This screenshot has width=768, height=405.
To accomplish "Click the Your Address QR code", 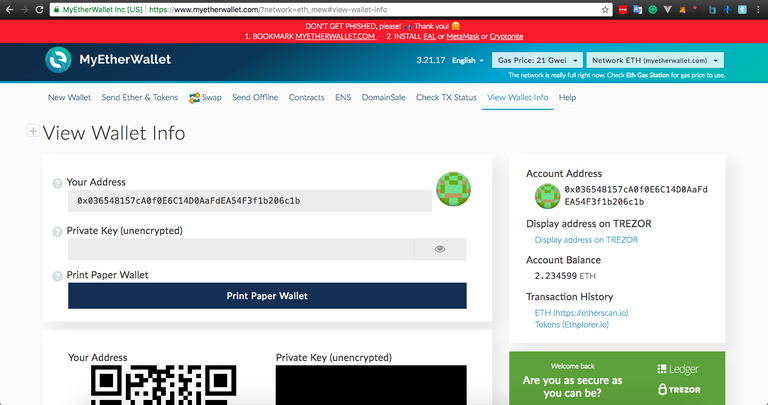I will [x=164, y=385].
